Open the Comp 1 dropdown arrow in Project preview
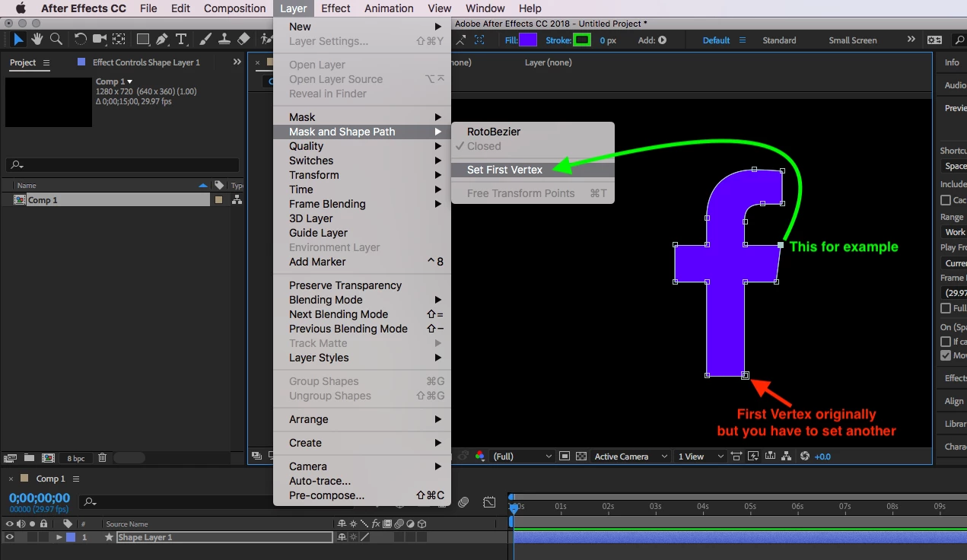This screenshot has width=967, height=560. [130, 81]
